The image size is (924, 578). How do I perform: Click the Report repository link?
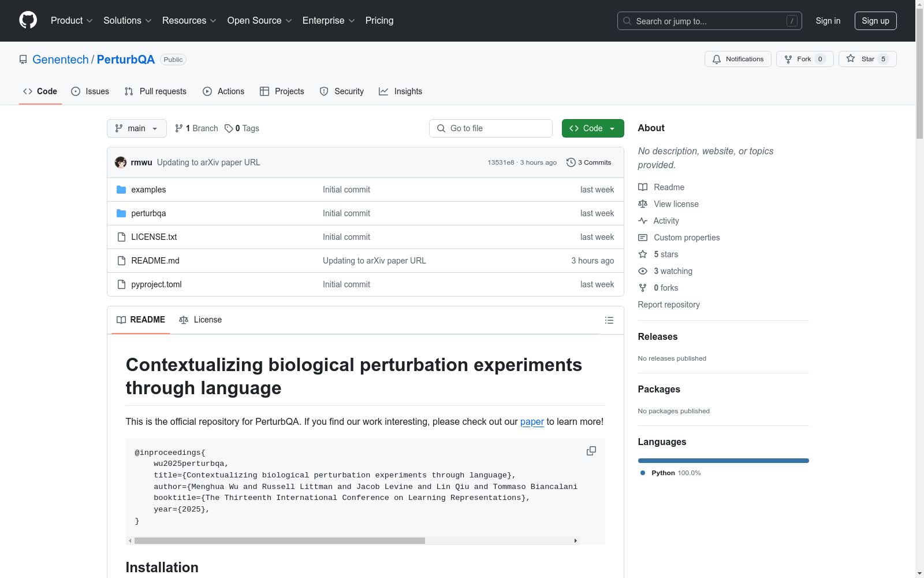pos(669,305)
